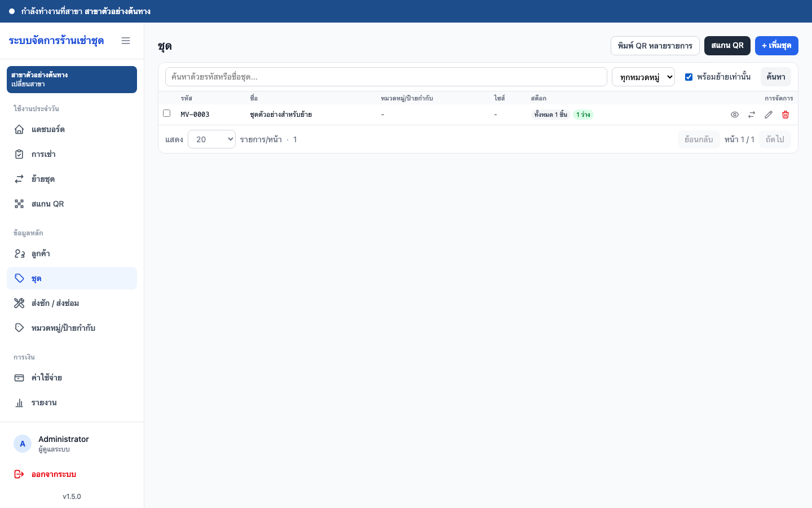Collapse sidebar with the hamburger menu icon
The width and height of the screenshot is (812, 508).
(x=126, y=41)
